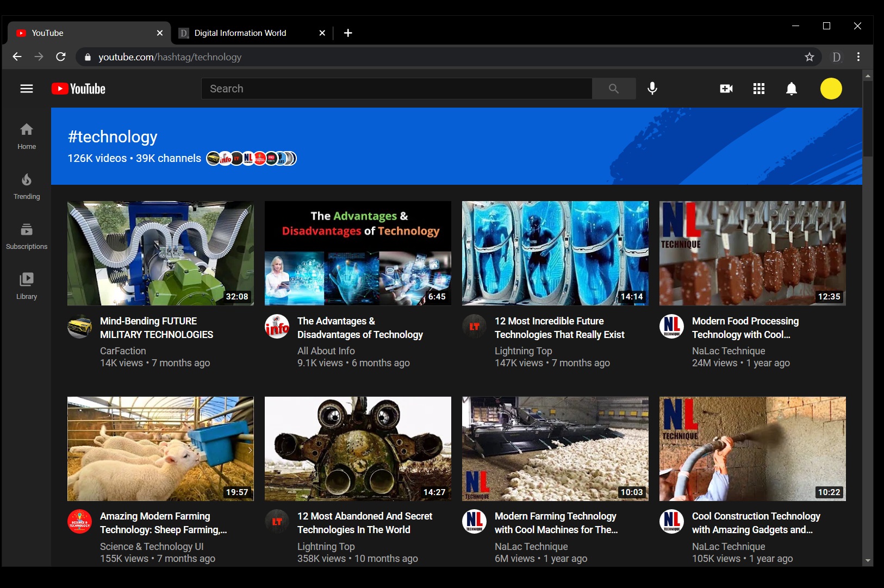Open the hamburger navigation menu
Viewport: 884px width, 588px height.
tap(26, 89)
